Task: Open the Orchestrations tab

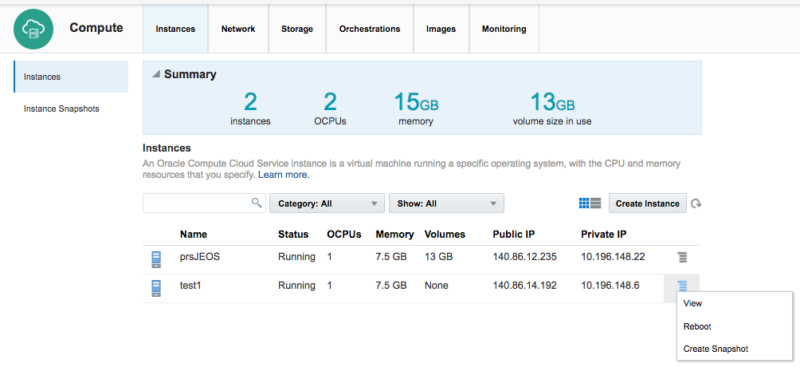Action: [369, 29]
